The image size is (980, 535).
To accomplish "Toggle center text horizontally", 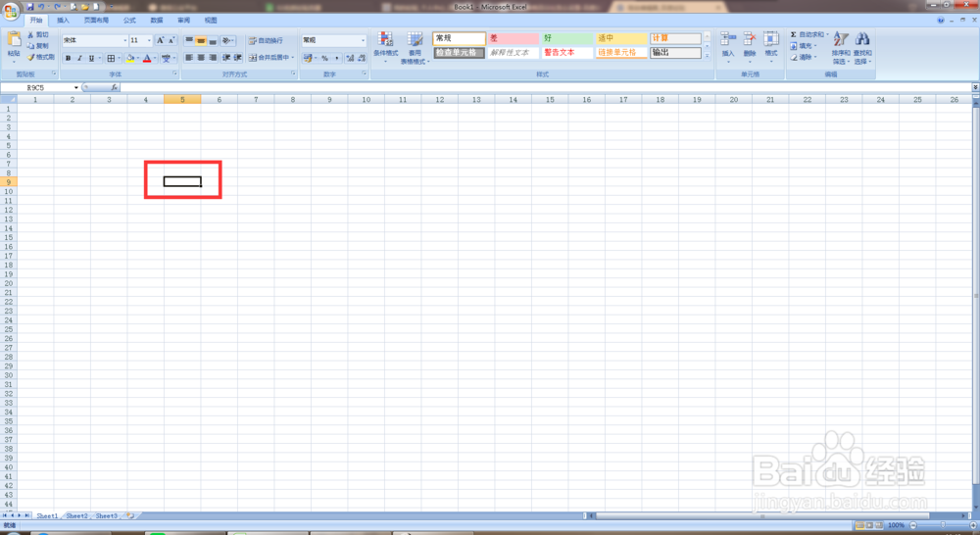I will pyautogui.click(x=201, y=58).
